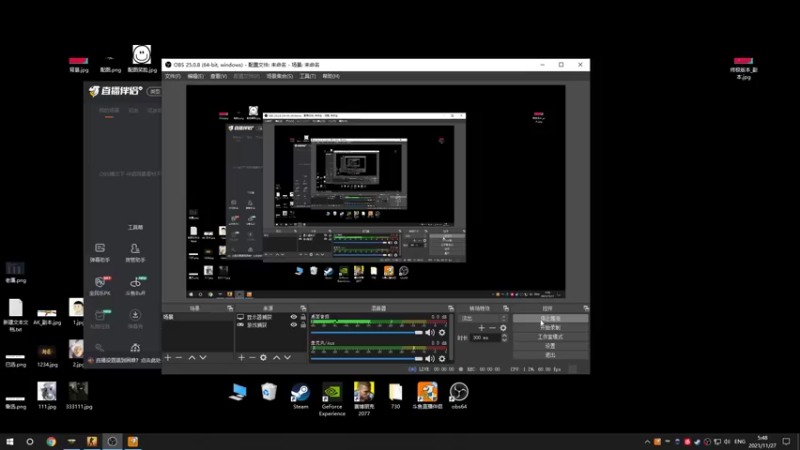Adjust the 桌面音频 volume slider
The height and width of the screenshot is (450, 800).
point(367,333)
